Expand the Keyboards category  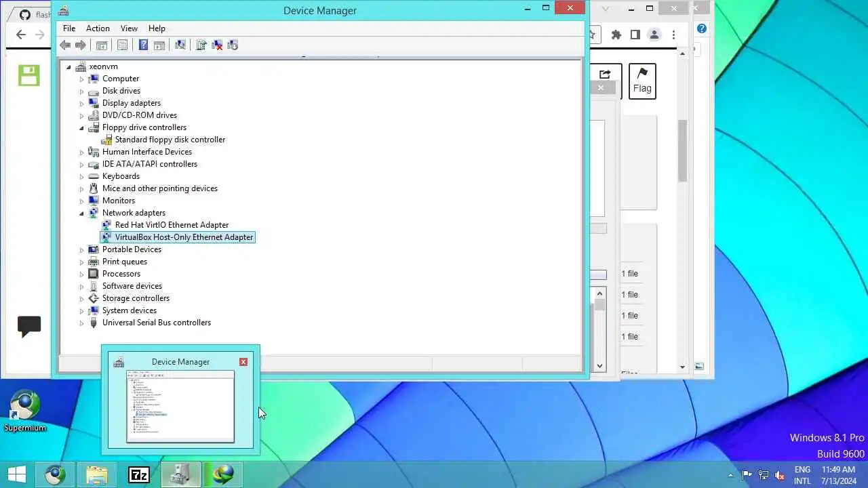(82, 176)
